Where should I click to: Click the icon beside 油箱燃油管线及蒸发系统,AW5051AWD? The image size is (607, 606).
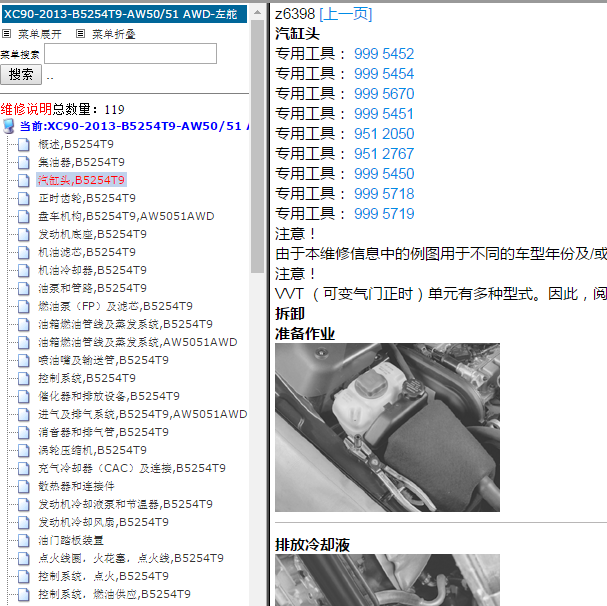click(24, 343)
